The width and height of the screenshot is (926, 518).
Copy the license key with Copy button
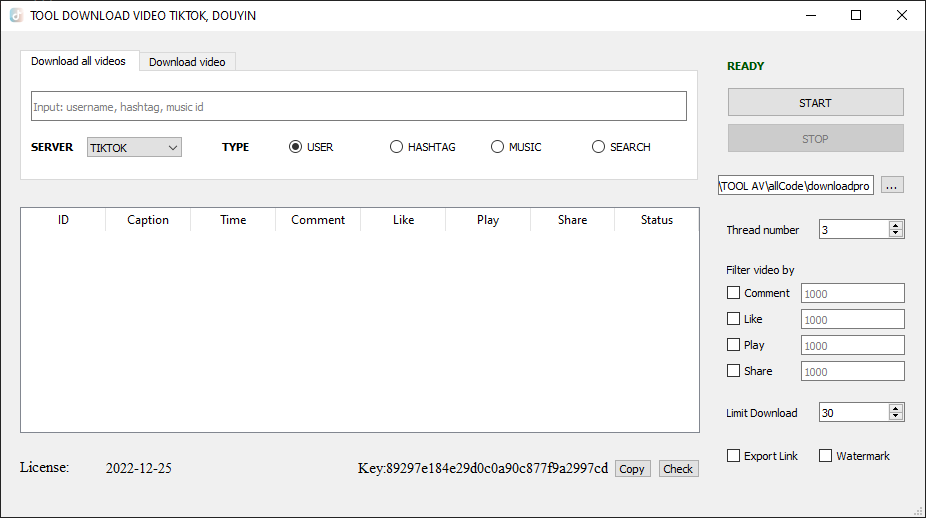tap(632, 469)
